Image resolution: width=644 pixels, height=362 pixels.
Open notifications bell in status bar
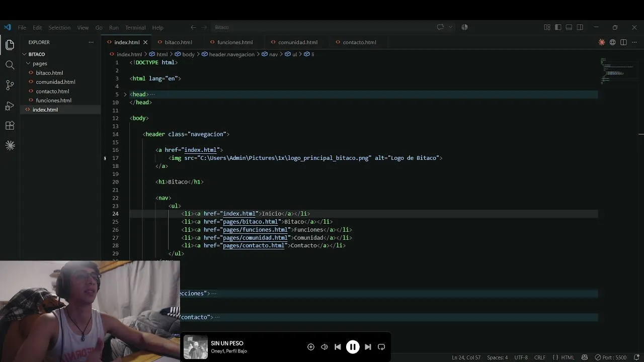coord(635,357)
